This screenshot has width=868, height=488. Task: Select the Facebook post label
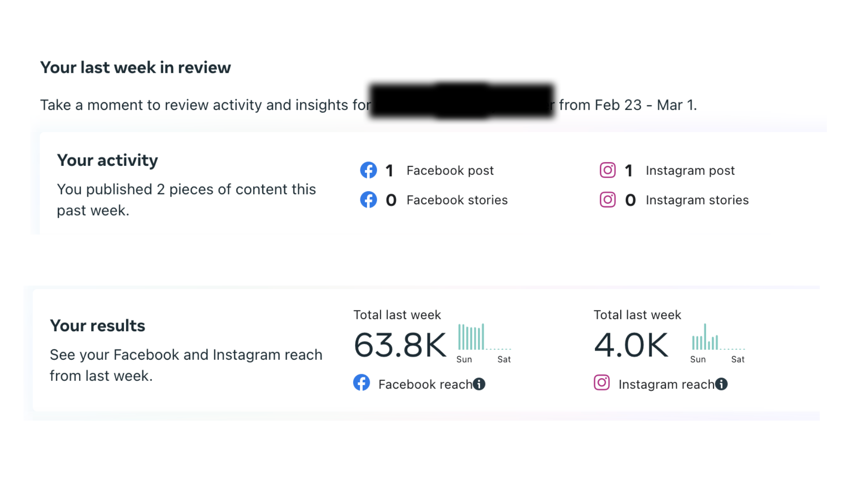click(x=450, y=171)
